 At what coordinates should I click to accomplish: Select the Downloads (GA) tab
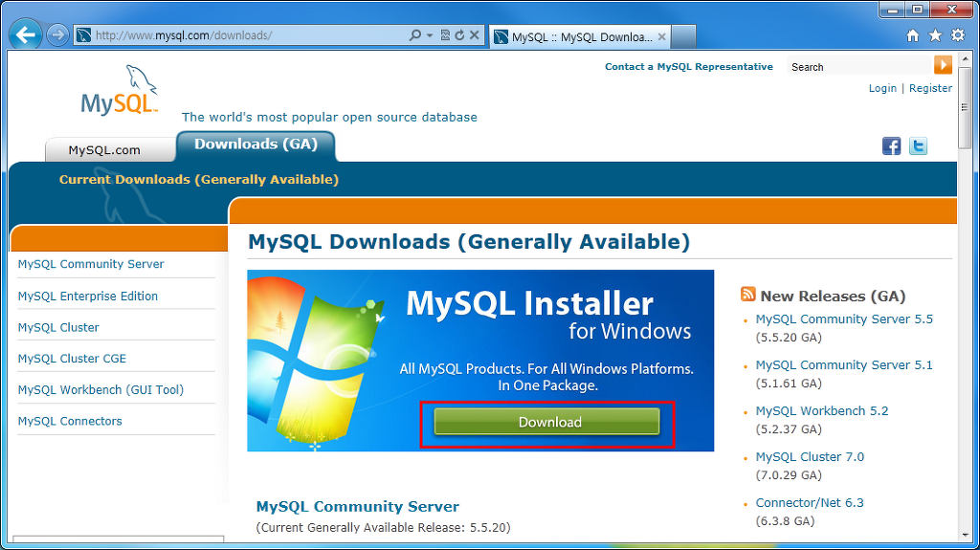point(256,144)
